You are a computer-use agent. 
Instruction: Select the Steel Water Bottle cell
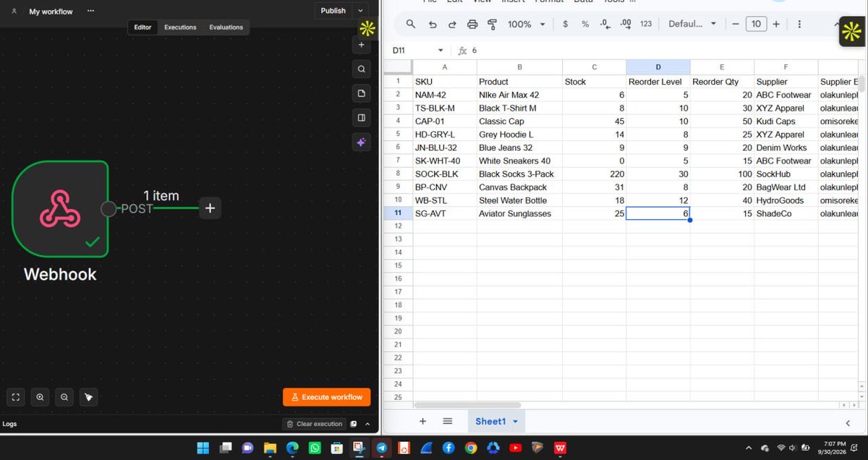(x=519, y=200)
